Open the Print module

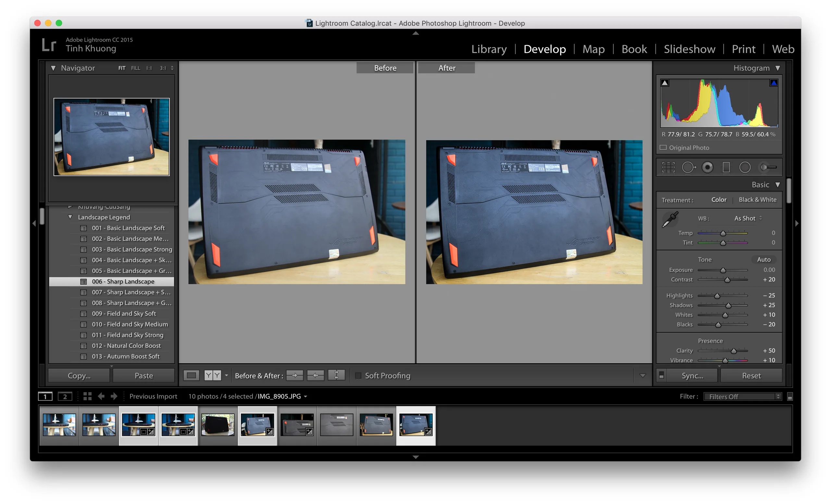(743, 49)
